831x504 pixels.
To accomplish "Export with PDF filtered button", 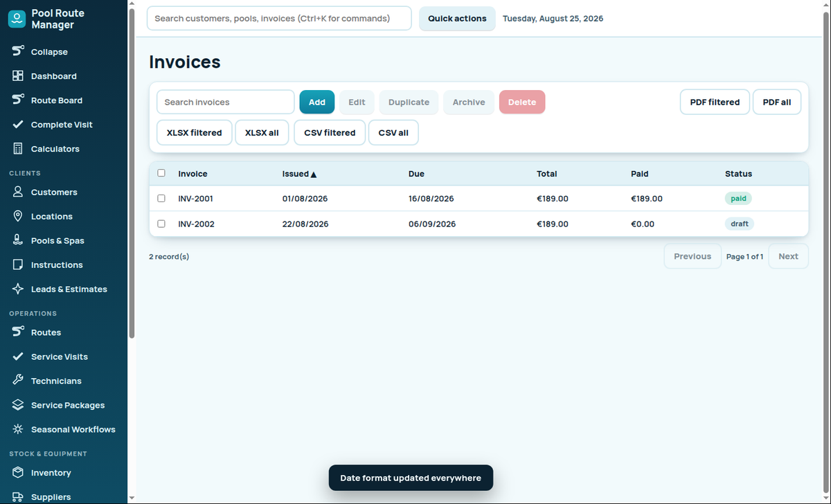I will (715, 102).
